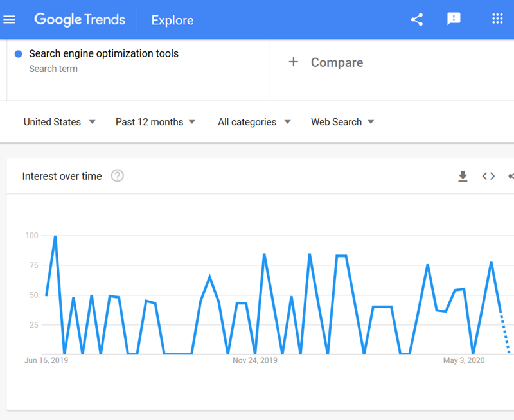Click the May 3, 2020 axis label
This screenshot has height=420, width=514.
point(464,360)
